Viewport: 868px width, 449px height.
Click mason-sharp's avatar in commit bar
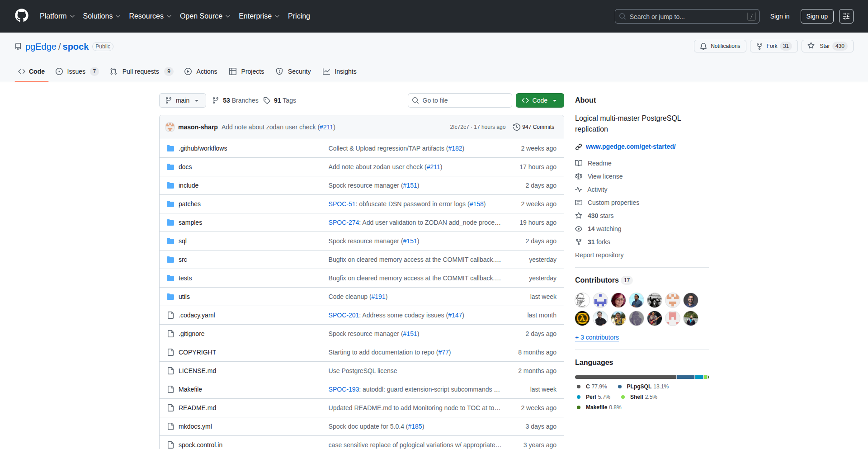click(170, 127)
